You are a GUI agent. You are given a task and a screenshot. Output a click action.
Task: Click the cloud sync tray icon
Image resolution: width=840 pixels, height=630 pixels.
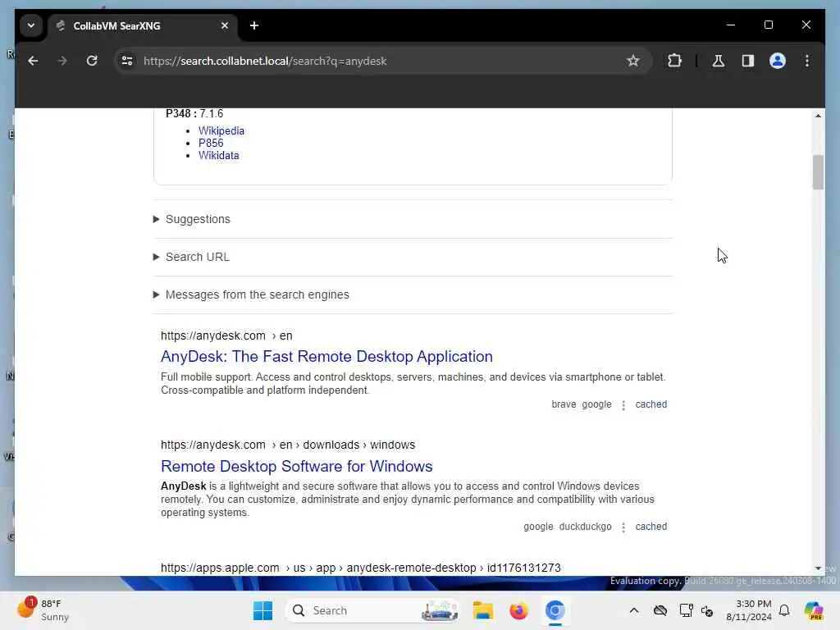[x=660, y=610]
